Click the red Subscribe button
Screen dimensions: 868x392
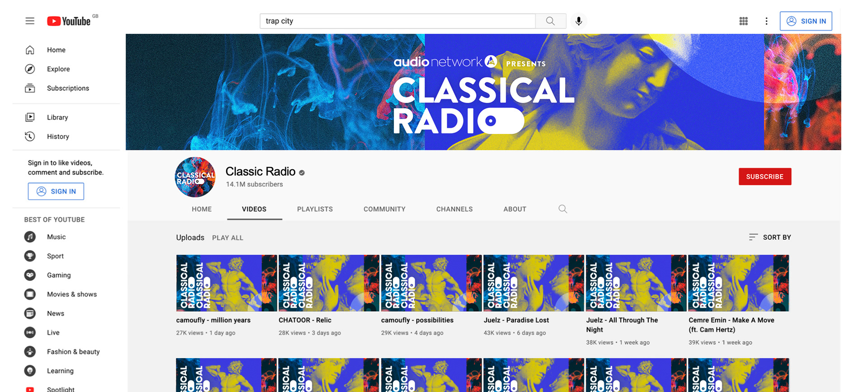point(765,177)
